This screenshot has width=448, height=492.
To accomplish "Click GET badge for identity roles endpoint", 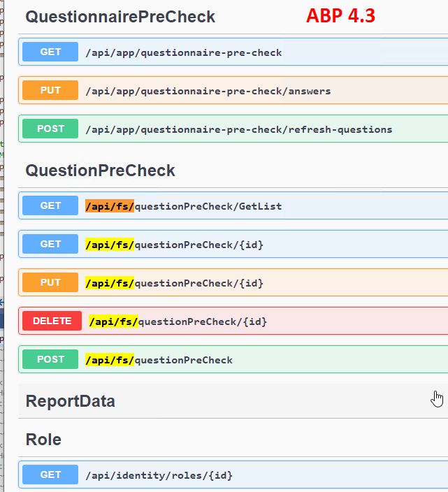I will point(50,475).
